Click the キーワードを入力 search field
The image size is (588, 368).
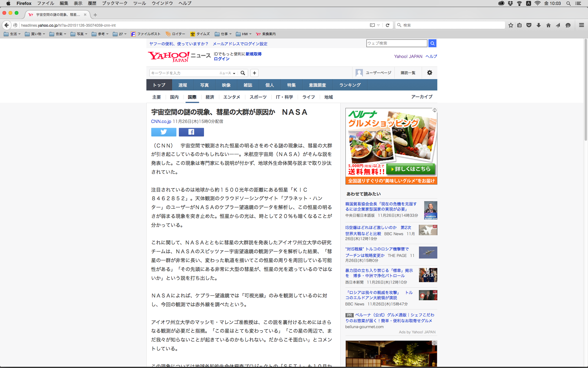pos(184,73)
